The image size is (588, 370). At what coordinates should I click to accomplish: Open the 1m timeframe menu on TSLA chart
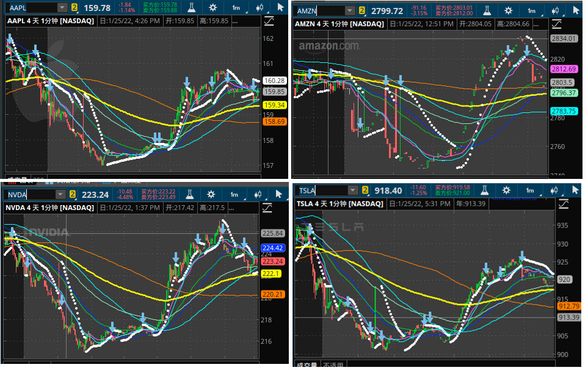point(530,190)
